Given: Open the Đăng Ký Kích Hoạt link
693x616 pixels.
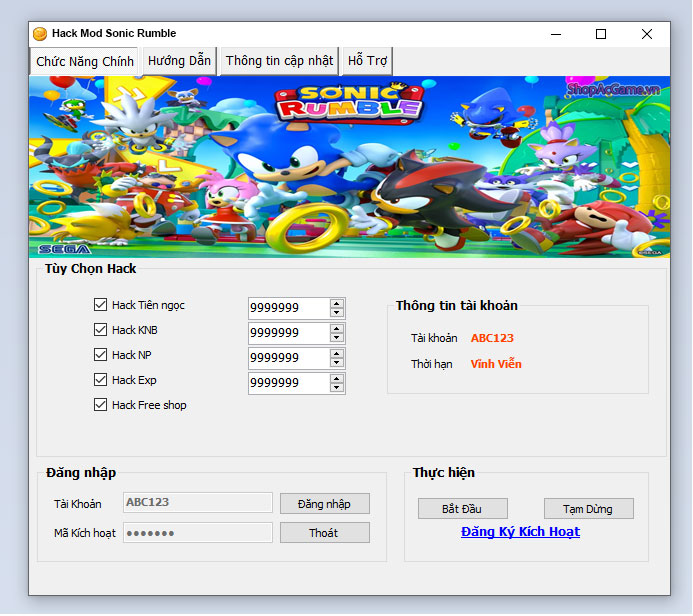Looking at the screenshot, I should point(520,532).
